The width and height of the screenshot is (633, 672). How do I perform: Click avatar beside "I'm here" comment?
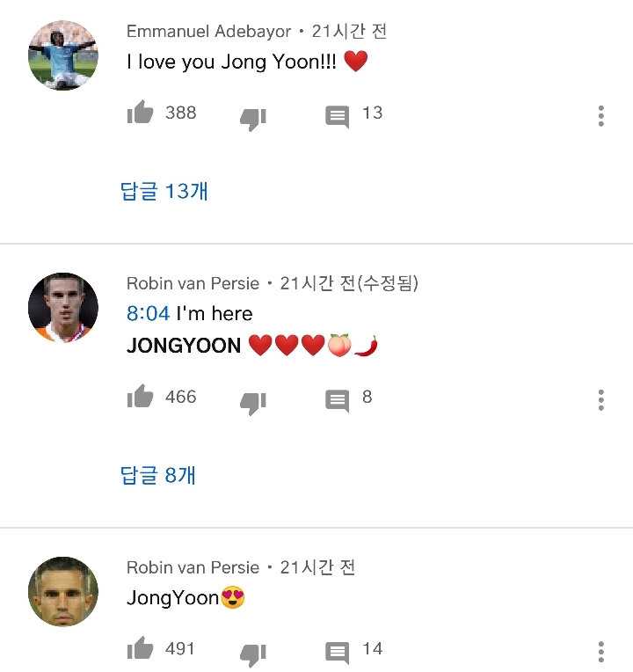click(x=63, y=308)
